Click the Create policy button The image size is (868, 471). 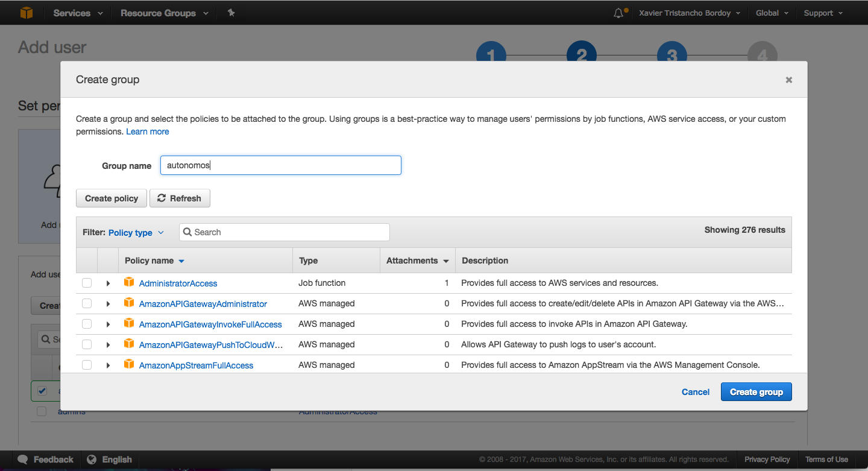tap(112, 198)
